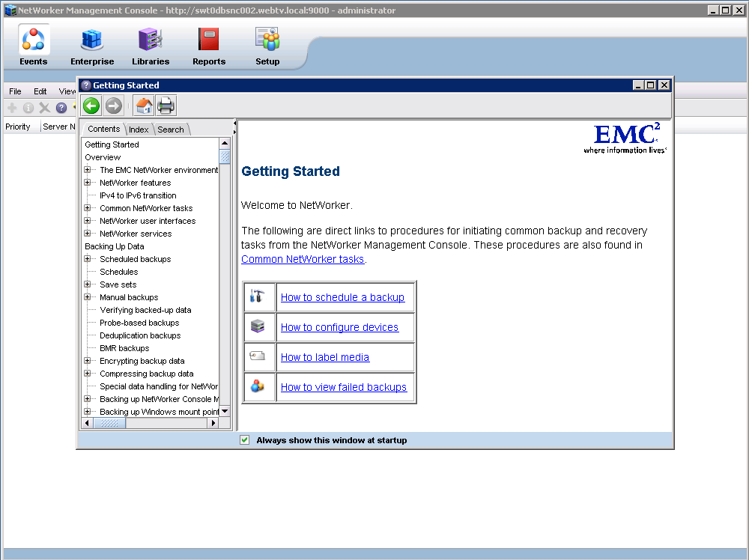This screenshot has width=749, height=560.
Task: Uncheck Always show this window at startup
Action: [244, 439]
